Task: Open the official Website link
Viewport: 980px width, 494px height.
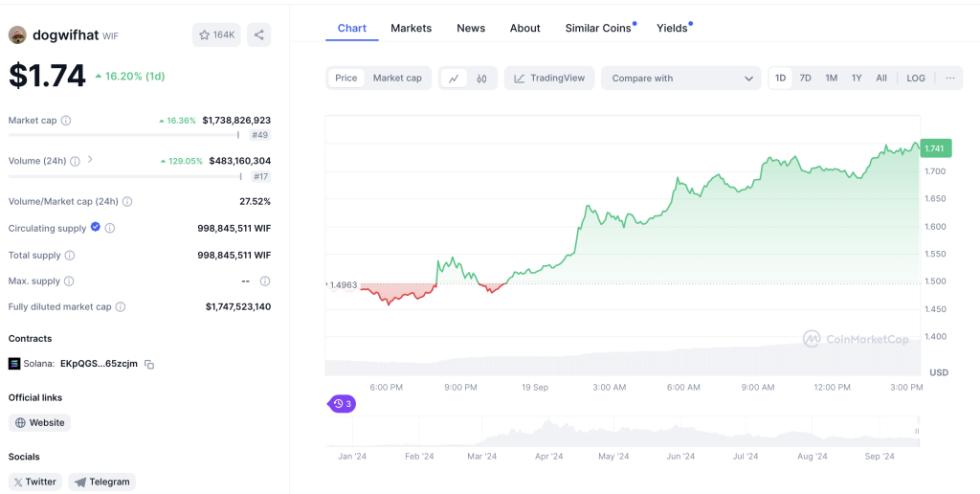Action: tap(39, 423)
